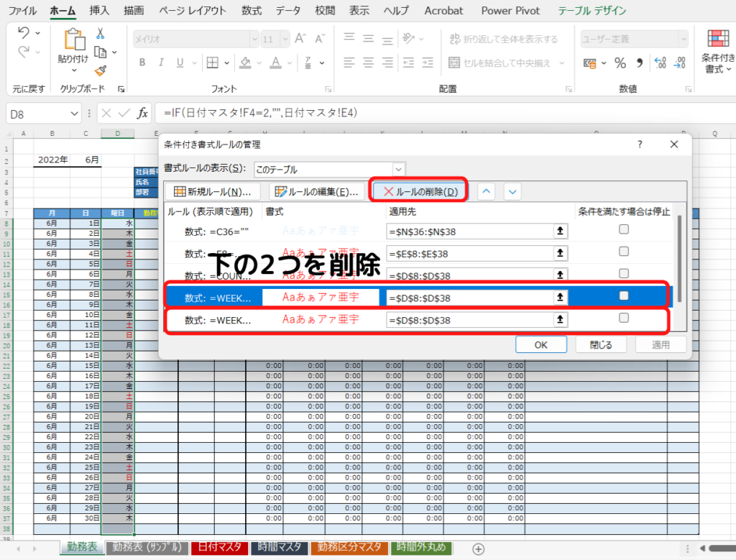This screenshot has width=736, height=560.
Task: Click the 閉じる button
Action: 601,344
